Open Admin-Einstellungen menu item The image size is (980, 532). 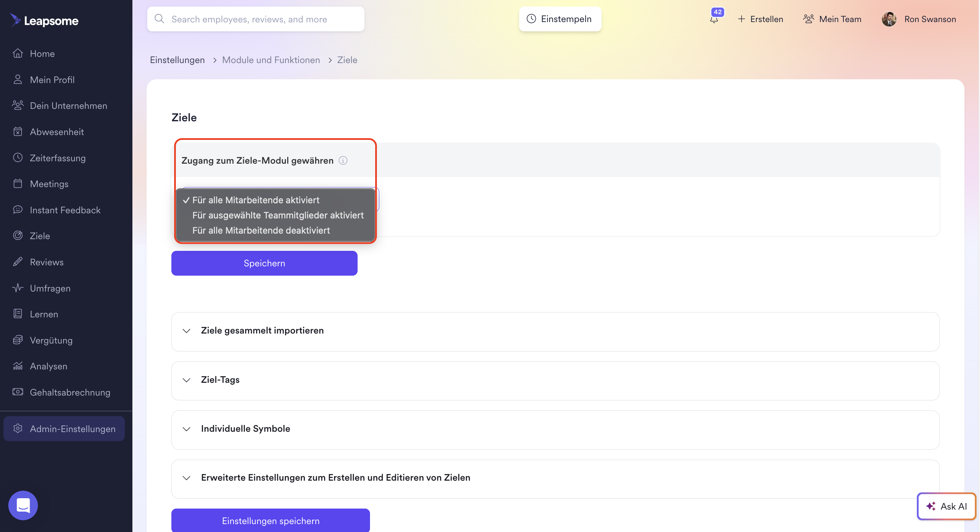[64, 429]
